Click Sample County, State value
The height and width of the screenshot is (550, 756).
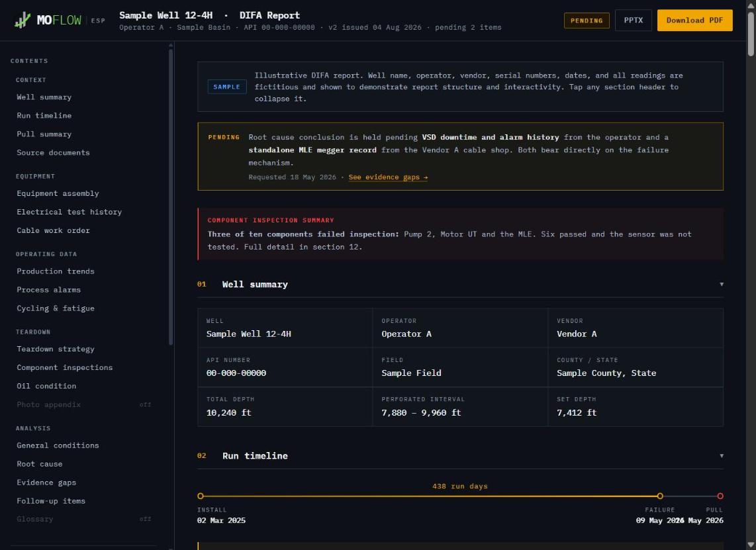pos(606,373)
